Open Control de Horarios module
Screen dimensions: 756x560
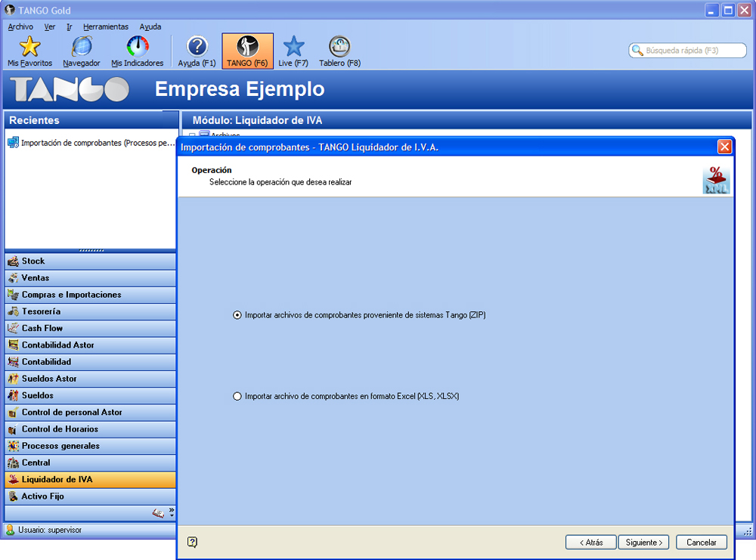click(x=90, y=429)
